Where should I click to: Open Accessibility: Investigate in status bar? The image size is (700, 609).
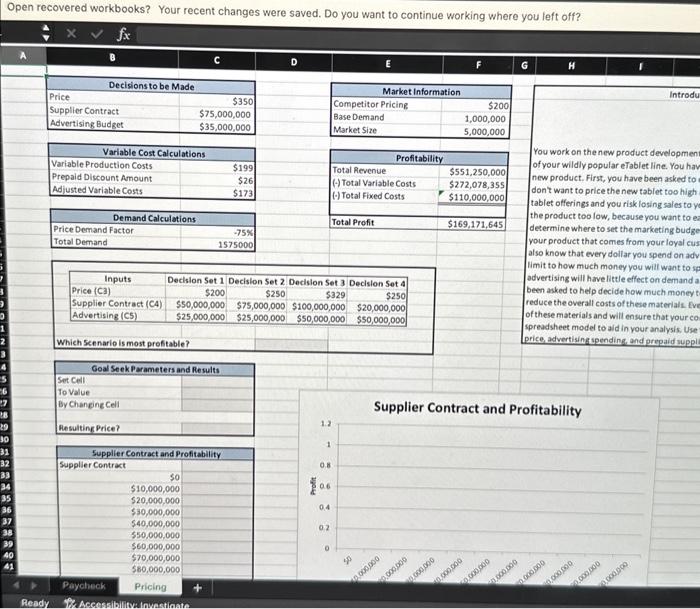pos(127,605)
